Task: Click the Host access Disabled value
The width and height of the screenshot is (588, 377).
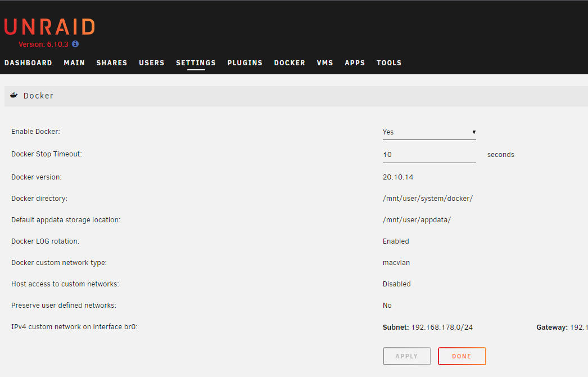Action: coord(396,284)
